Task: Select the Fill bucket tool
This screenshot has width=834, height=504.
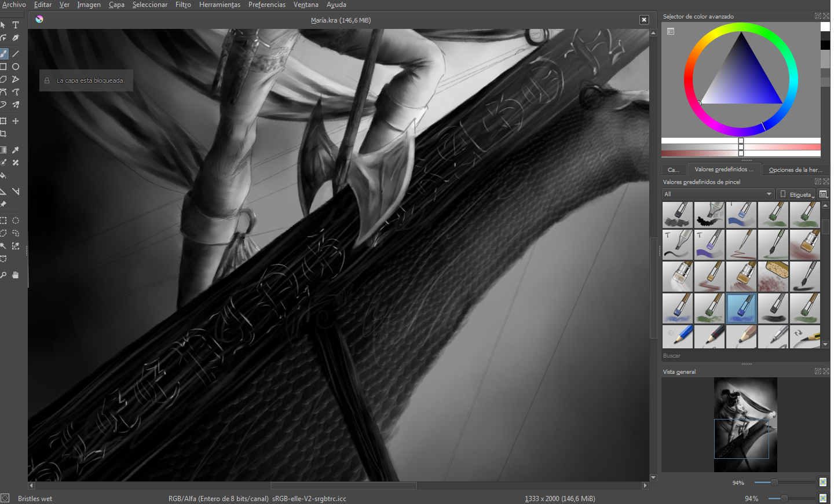Action: 3,175
